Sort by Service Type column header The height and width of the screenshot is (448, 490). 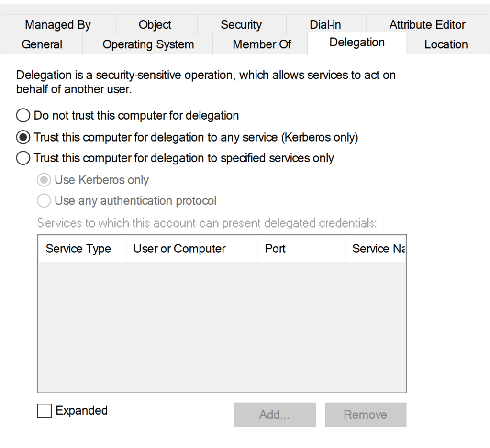point(78,249)
